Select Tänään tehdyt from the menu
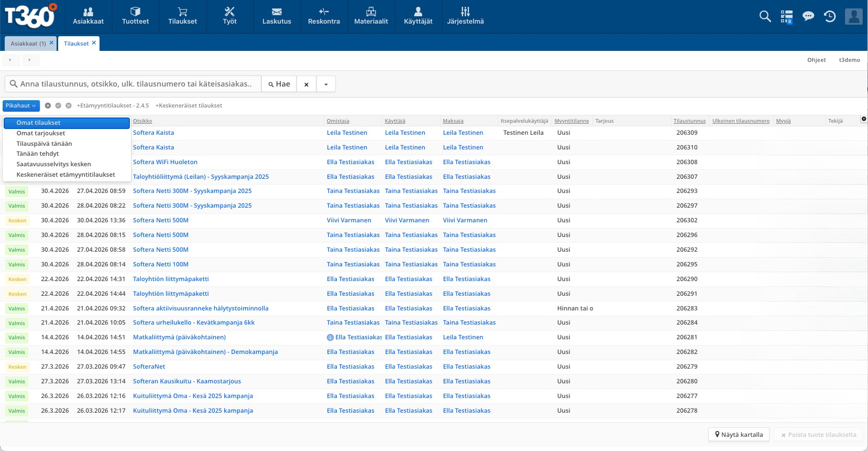868x451 pixels. [67, 154]
